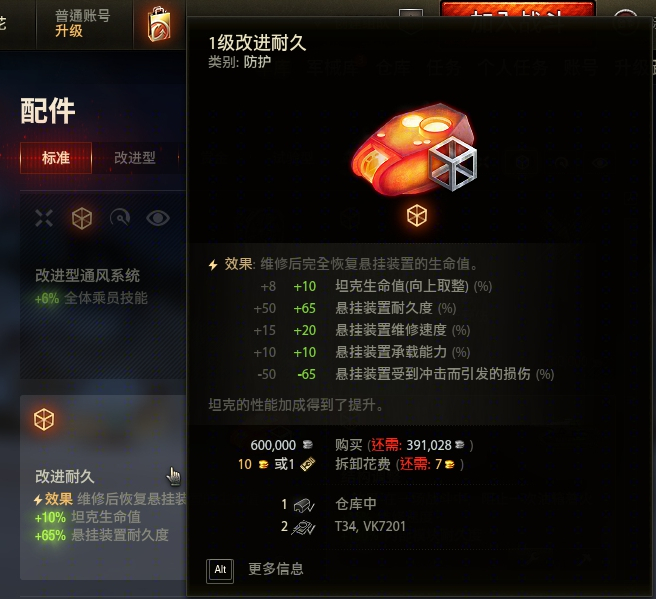Click the 600,000 credits price
Viewport: 656px width, 599px height.
[x=273, y=445]
